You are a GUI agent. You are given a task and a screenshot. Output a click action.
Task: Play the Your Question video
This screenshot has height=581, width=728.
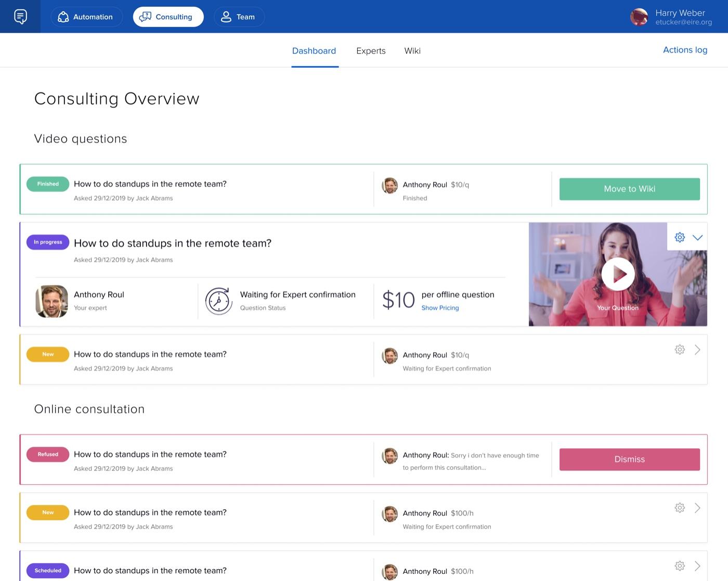tap(618, 274)
